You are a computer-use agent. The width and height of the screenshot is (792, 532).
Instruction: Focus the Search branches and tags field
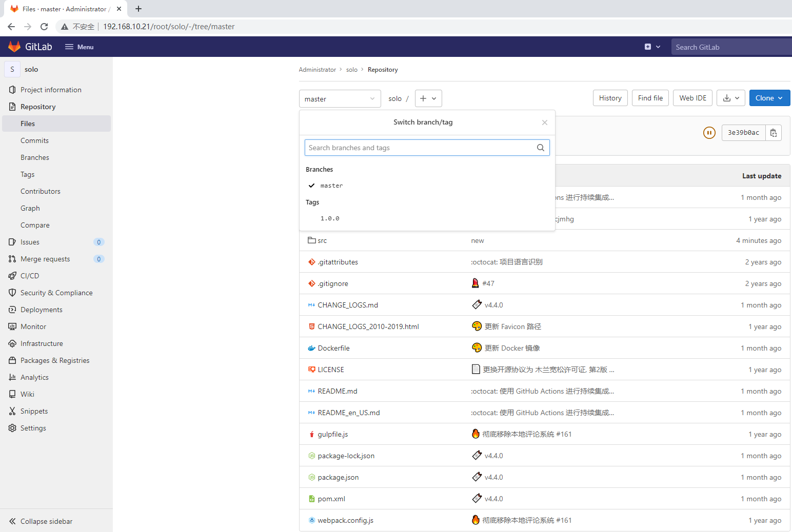(x=420, y=148)
